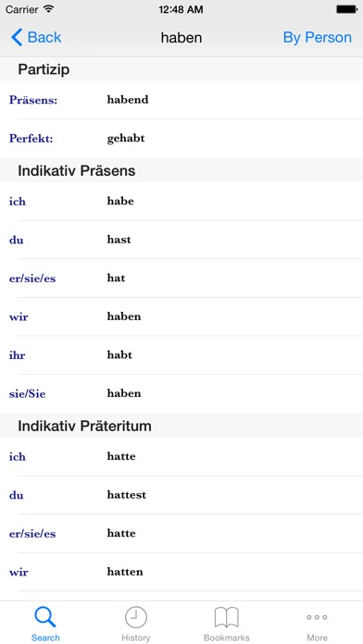Viewport: 363px width, 644px height.
Task: Select the Präsens habend row
Action: point(181,100)
